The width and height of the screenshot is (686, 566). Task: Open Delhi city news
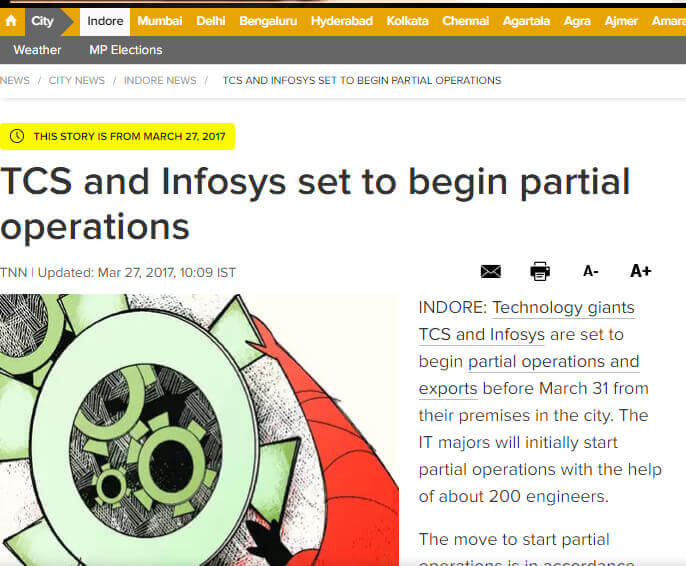point(210,21)
